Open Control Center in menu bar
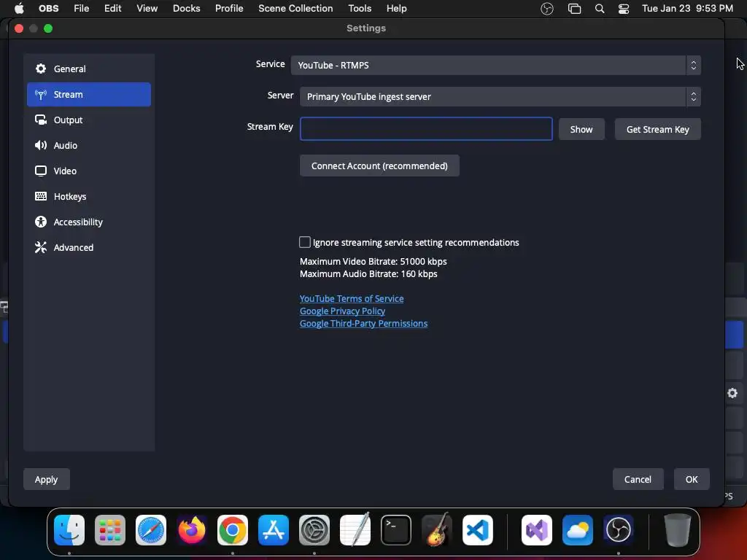Viewport: 747px width, 560px height. 624,9
